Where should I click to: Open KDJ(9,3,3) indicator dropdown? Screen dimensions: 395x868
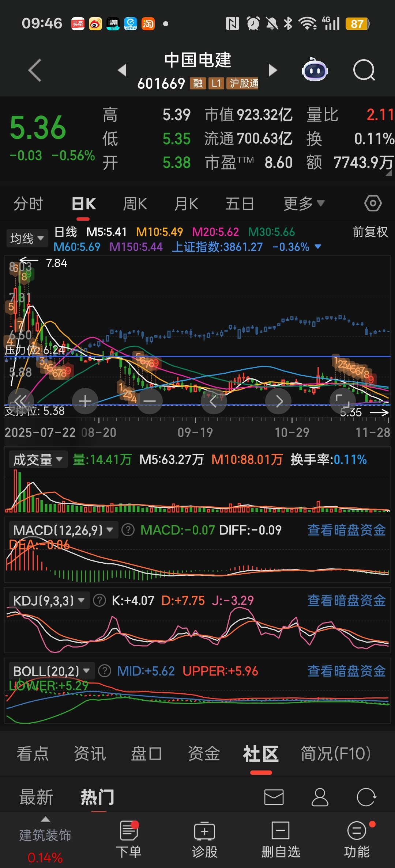pyautogui.click(x=49, y=600)
